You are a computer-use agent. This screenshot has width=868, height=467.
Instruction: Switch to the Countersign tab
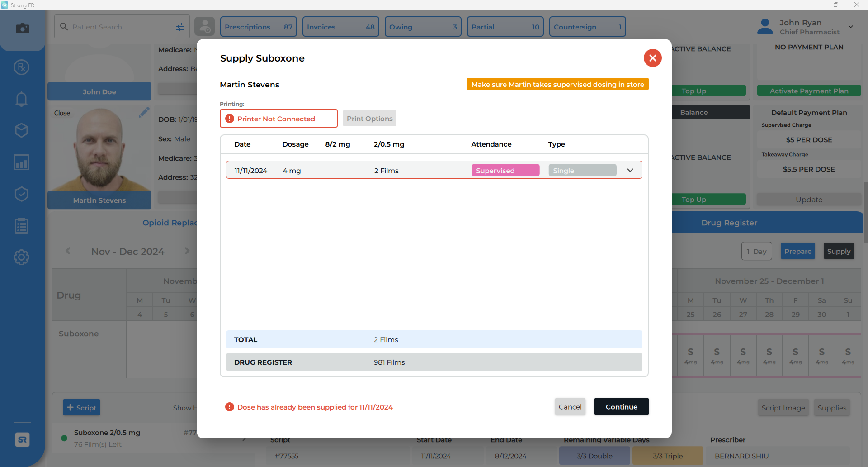coord(587,27)
